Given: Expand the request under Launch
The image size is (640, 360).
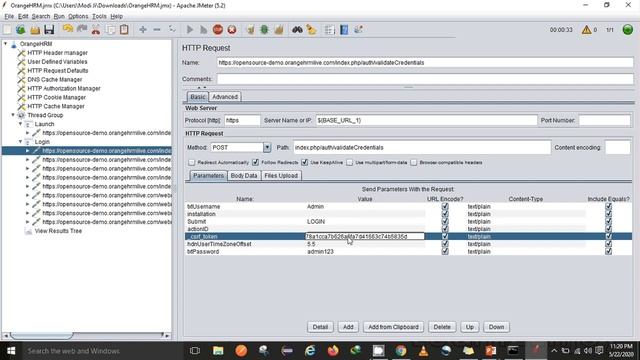Looking at the screenshot, I should 28,133.
